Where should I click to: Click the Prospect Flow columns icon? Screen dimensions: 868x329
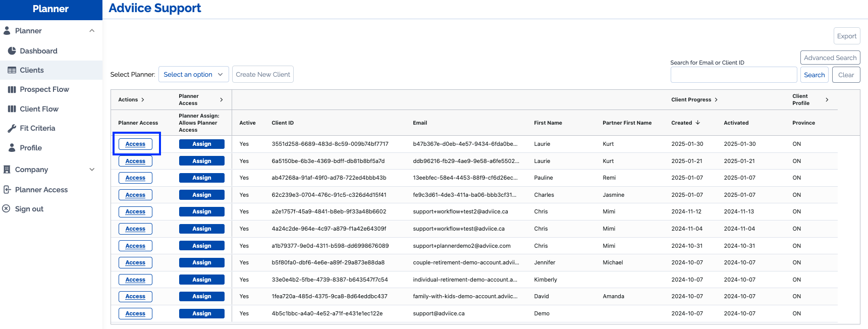(12, 89)
